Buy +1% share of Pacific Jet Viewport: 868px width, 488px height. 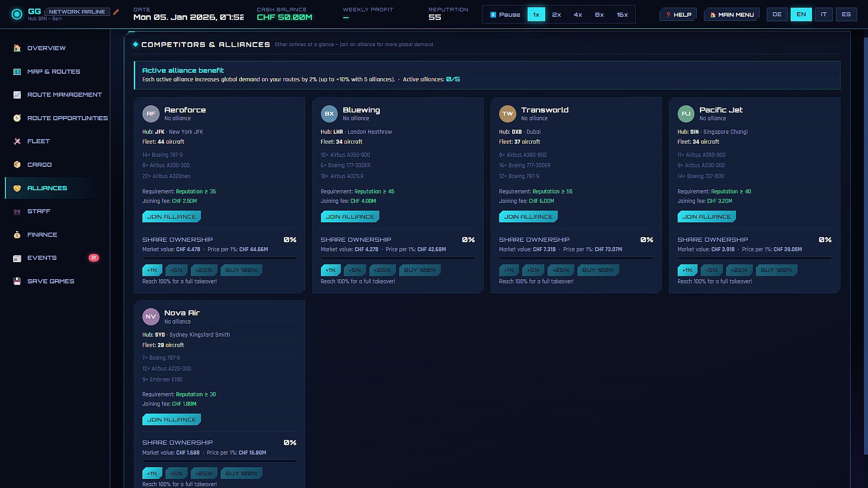pos(687,270)
